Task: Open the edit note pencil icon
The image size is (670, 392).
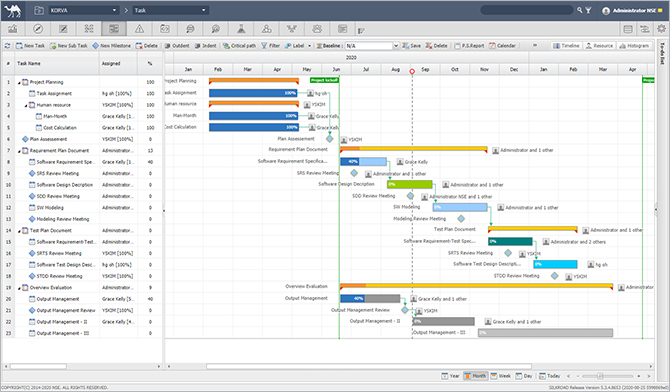Action: (x=63, y=29)
